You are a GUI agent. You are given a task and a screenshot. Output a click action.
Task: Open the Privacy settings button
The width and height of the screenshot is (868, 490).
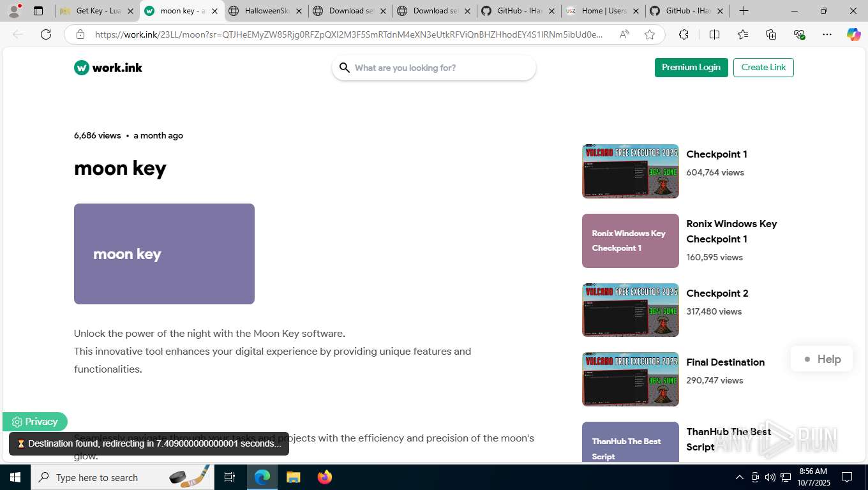[34, 422]
